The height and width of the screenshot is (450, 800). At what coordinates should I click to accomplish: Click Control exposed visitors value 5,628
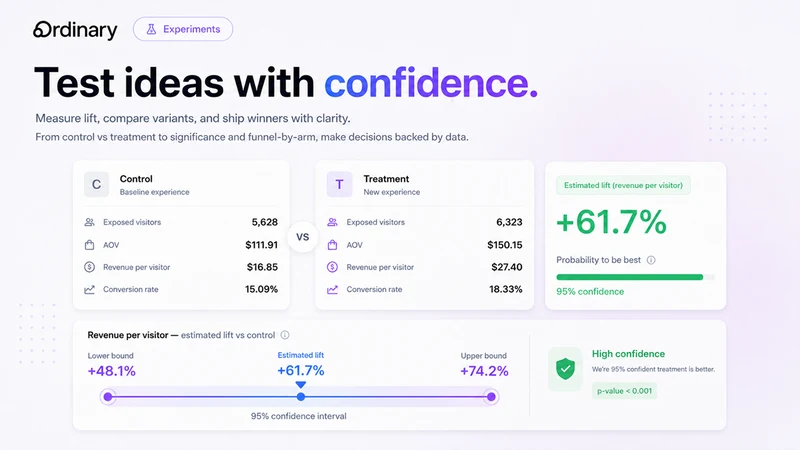265,222
